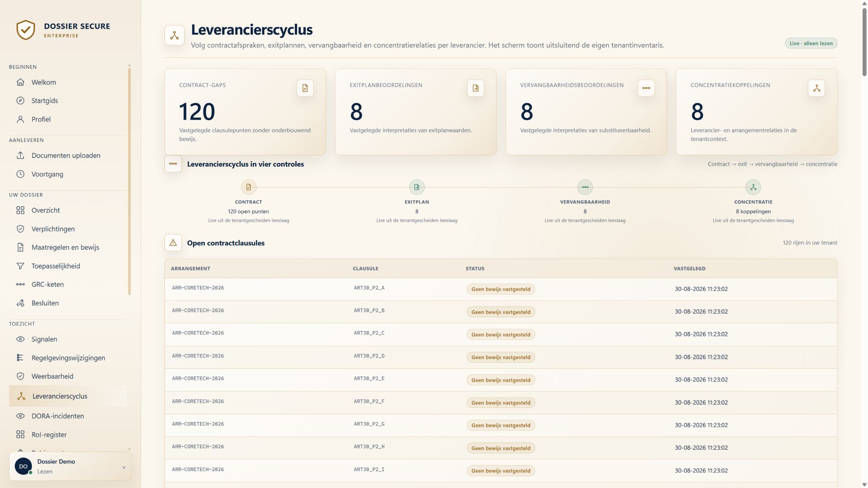Screen dimensions: 868x488
Task: Click the Concentratiekoppelingen card icon
Action: 816,88
